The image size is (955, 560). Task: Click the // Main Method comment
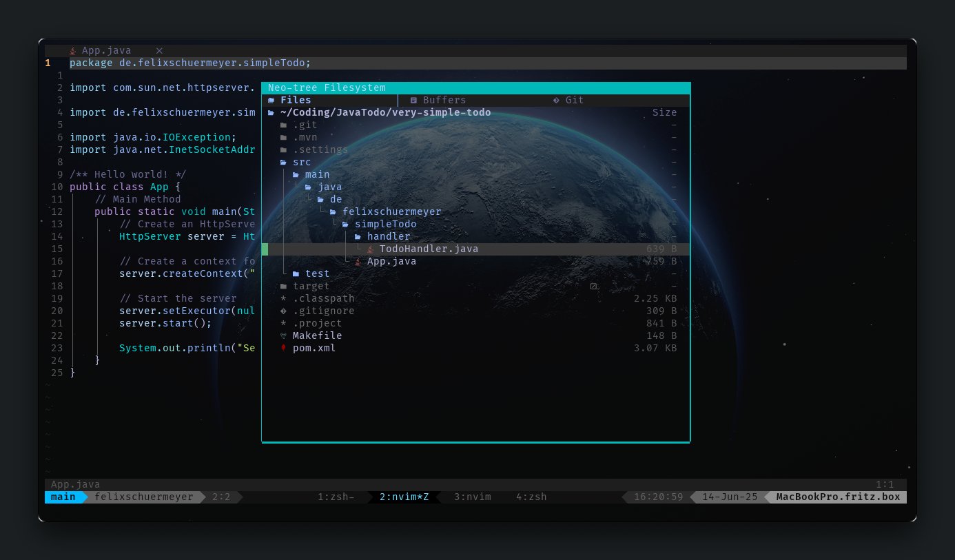tap(138, 199)
